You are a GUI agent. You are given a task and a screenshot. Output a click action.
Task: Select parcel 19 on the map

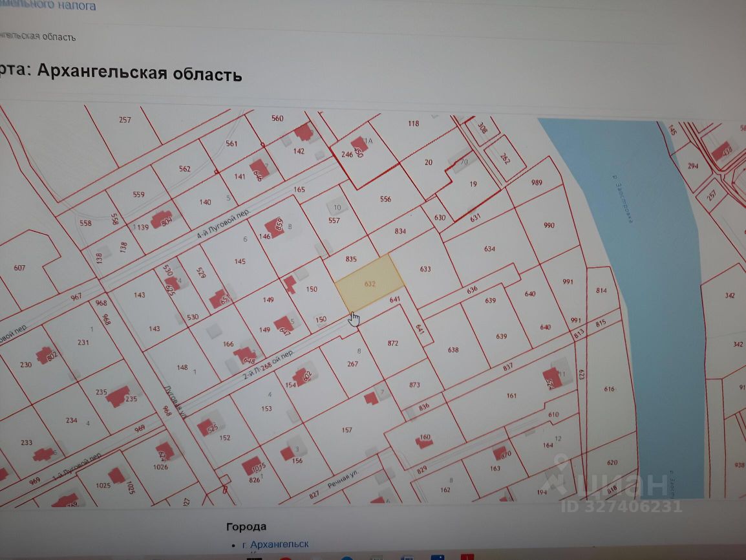point(473,184)
